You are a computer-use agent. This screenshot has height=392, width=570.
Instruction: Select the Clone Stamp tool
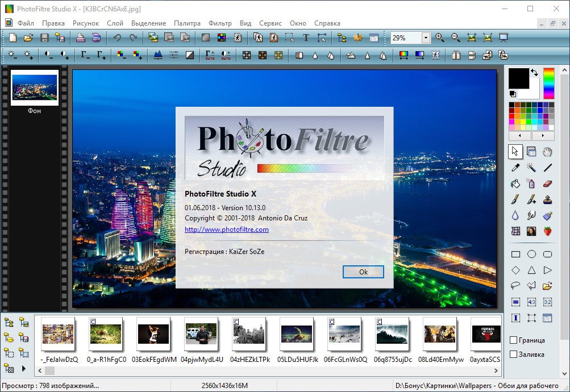click(547, 199)
